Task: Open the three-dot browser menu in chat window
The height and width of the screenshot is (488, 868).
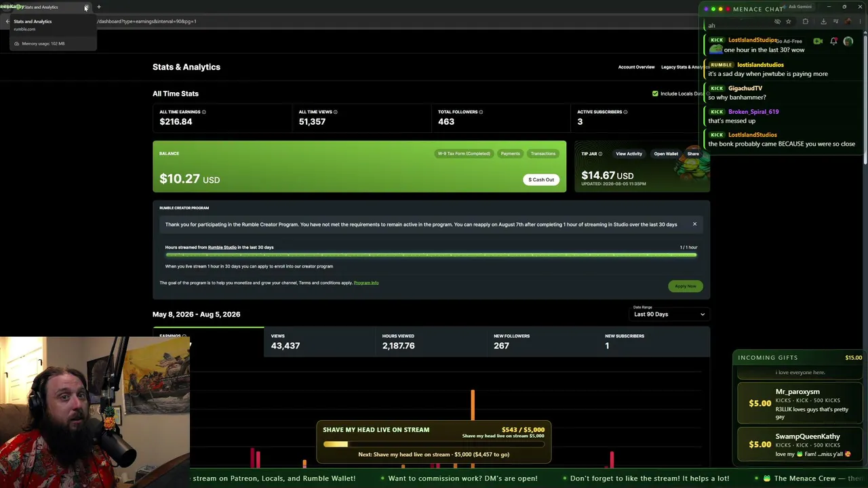Action: [x=859, y=22]
